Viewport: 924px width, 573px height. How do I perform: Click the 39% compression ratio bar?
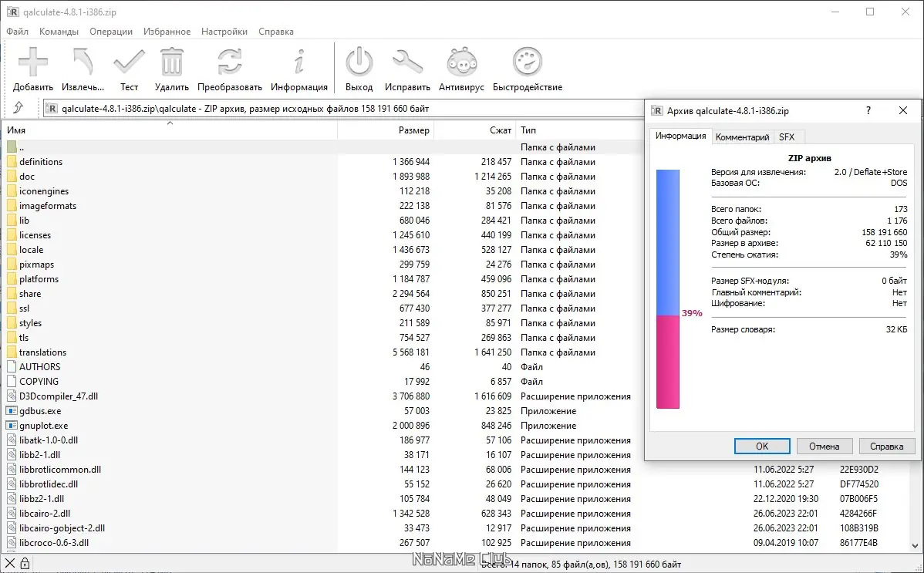pos(668,289)
